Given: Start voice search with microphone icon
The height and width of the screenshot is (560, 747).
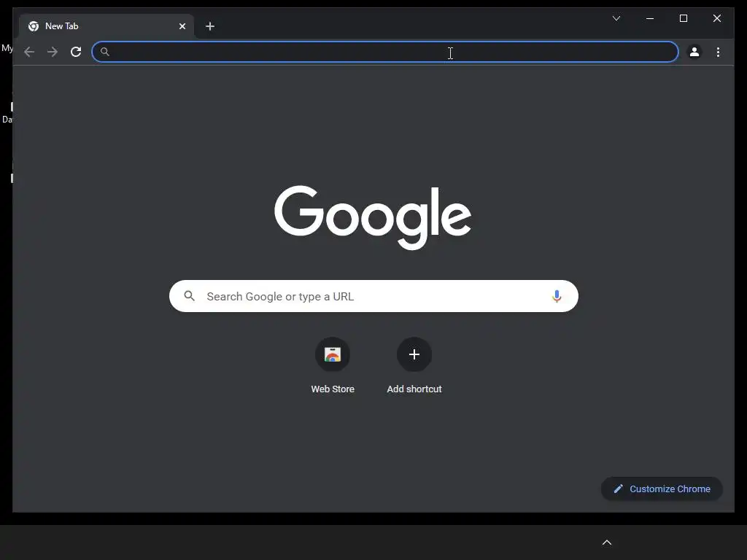Looking at the screenshot, I should tap(557, 296).
